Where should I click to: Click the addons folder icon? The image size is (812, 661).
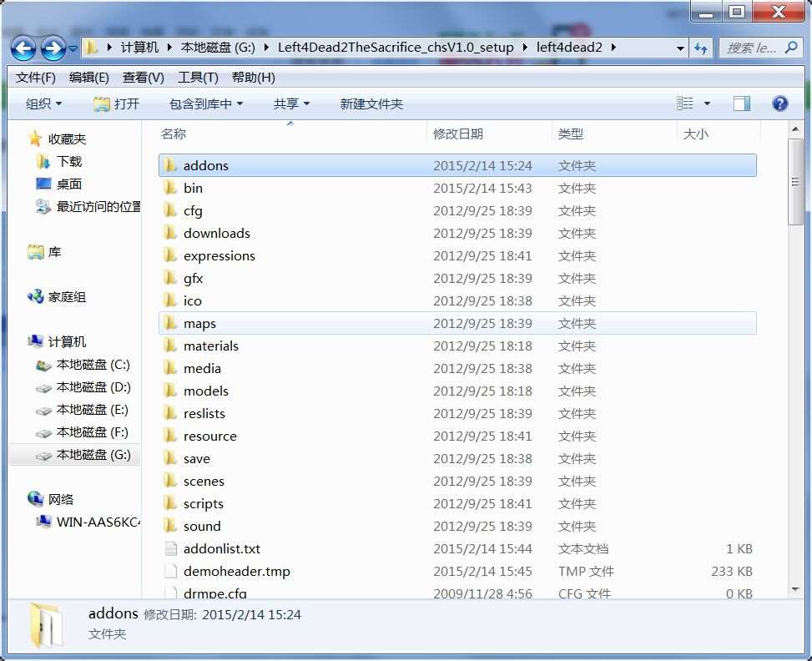tap(170, 165)
